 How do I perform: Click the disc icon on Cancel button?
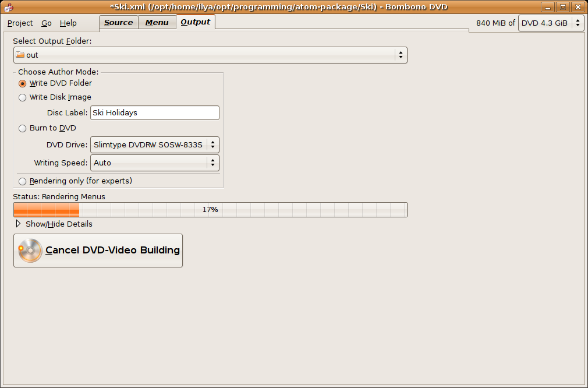(x=30, y=251)
